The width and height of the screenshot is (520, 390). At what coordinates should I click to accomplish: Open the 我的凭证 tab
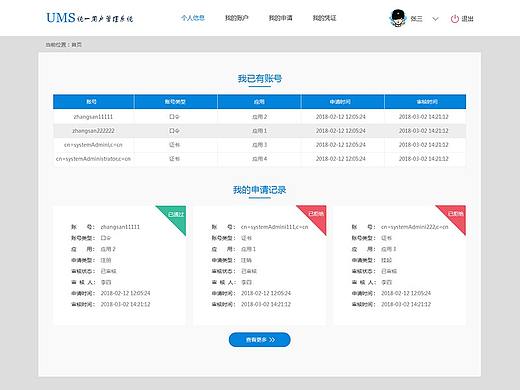click(324, 18)
